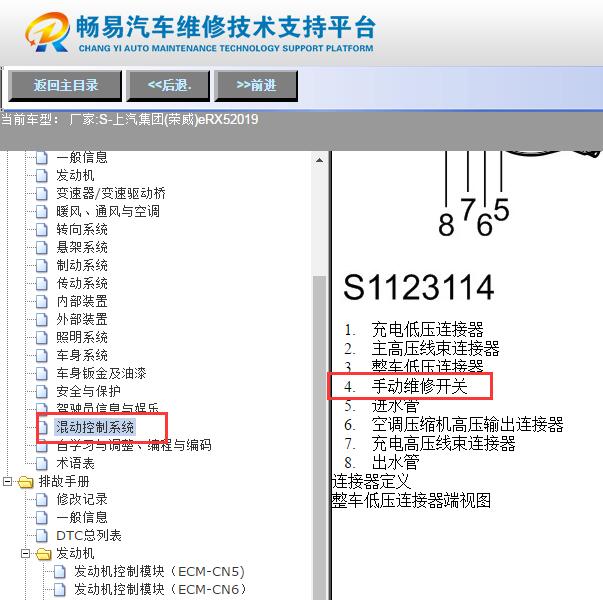Click the tree panel scrollbar thumb
The image size is (603, 600).
coord(319,437)
